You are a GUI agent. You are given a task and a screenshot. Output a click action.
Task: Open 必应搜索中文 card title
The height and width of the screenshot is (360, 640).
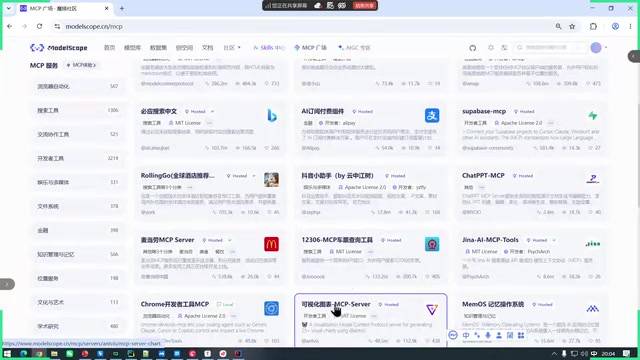pyautogui.click(x=159, y=111)
